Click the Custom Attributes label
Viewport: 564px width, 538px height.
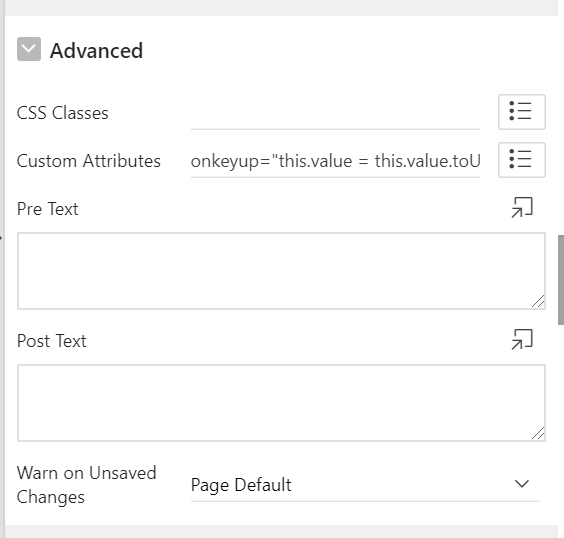[x=89, y=161]
